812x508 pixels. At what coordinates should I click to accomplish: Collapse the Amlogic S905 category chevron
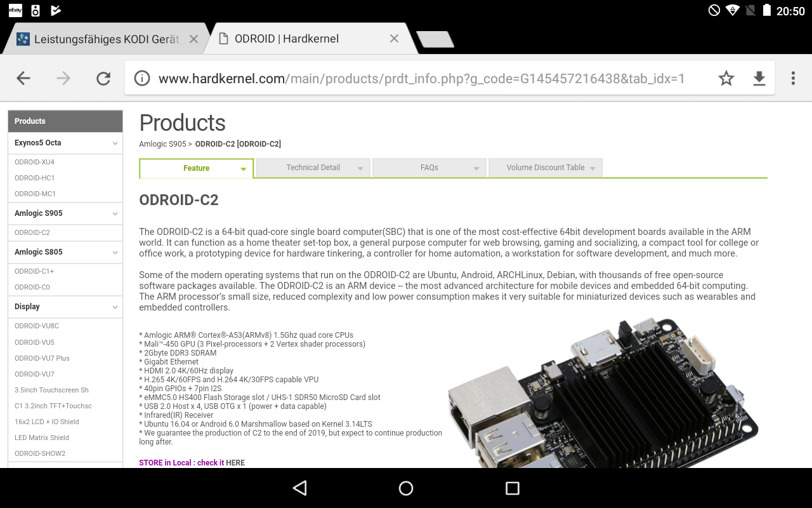pyautogui.click(x=115, y=213)
